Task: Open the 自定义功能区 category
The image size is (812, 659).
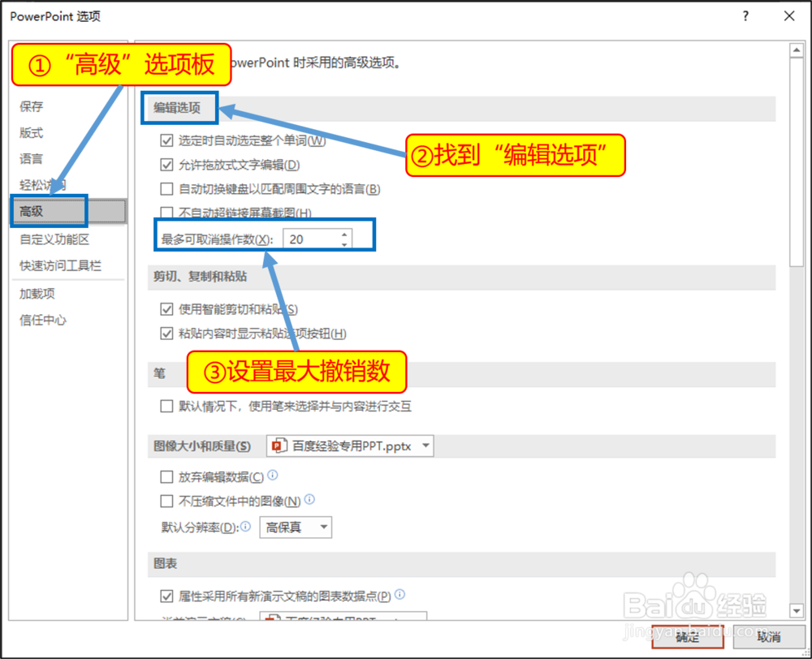Action: (54, 239)
